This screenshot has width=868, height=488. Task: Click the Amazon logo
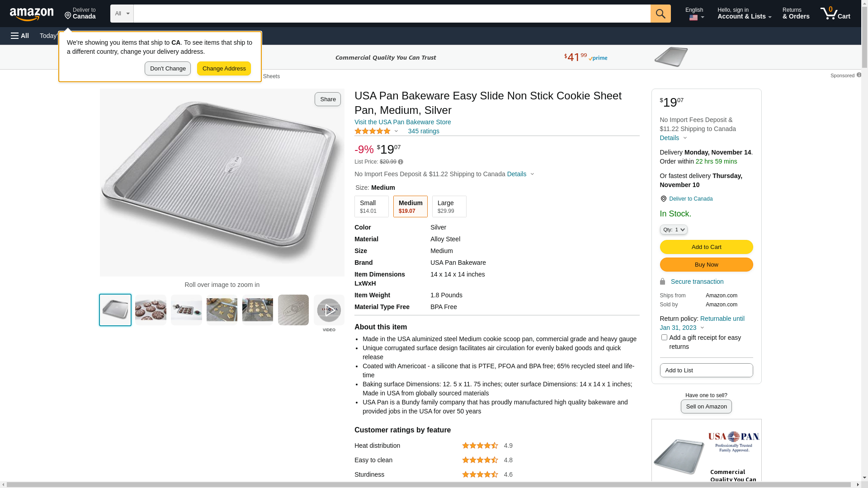point(32,14)
